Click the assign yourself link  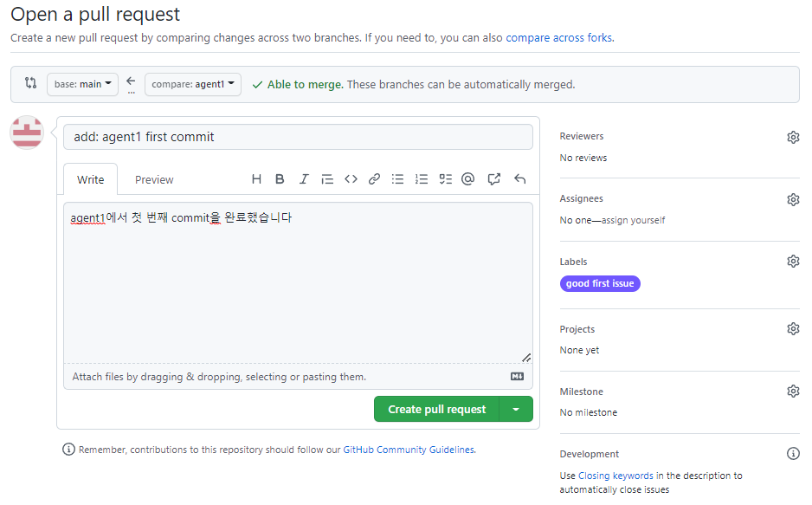[633, 220]
